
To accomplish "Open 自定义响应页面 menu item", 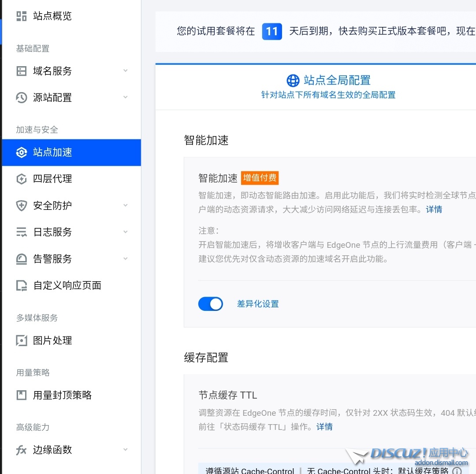I will tap(67, 285).
